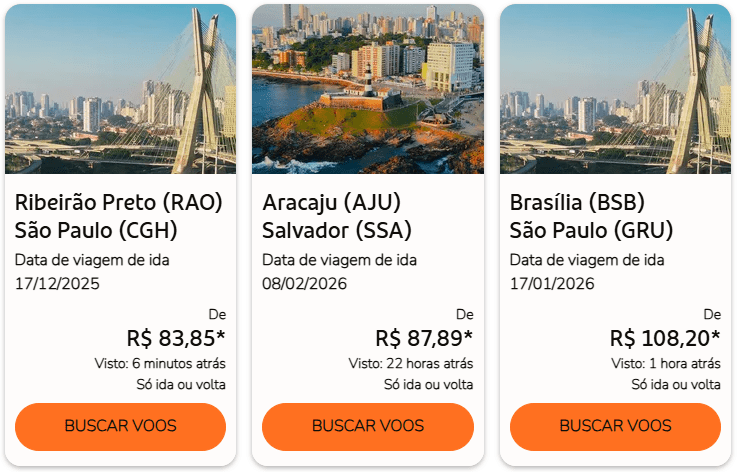This screenshot has width=737, height=472.
Task: Click the 17/12/2025 departure date
Action: click(57, 283)
